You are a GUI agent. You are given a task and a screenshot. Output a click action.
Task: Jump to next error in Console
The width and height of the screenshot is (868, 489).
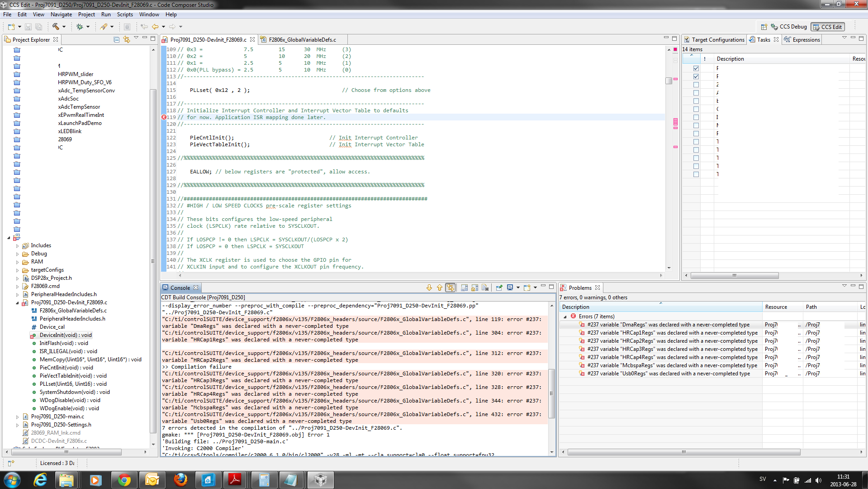[429, 288]
